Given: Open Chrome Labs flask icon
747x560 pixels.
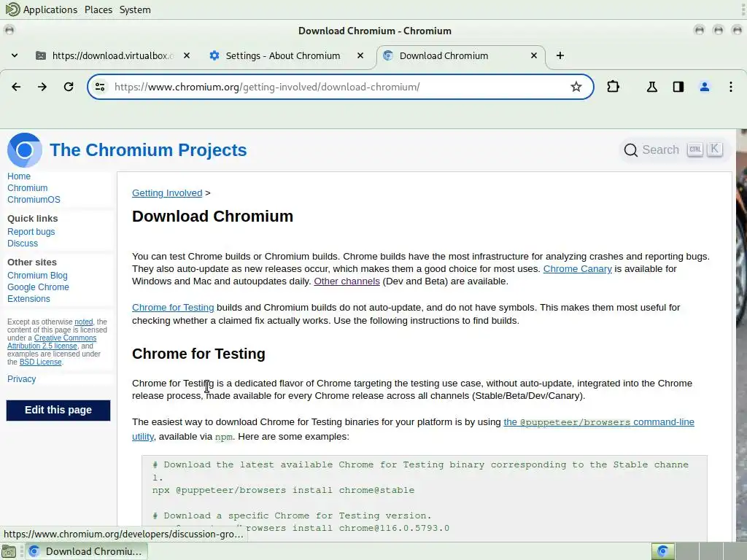Looking at the screenshot, I should tap(651, 87).
